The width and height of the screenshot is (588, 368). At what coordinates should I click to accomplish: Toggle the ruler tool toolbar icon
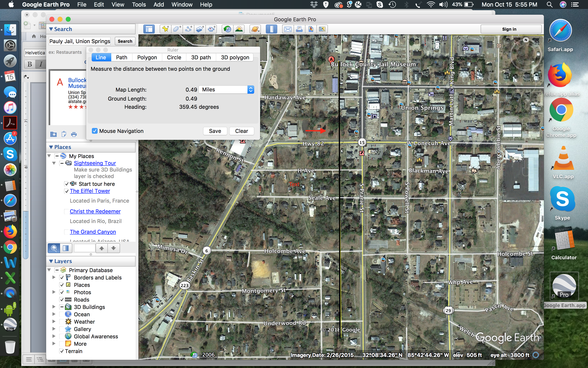pos(271,29)
